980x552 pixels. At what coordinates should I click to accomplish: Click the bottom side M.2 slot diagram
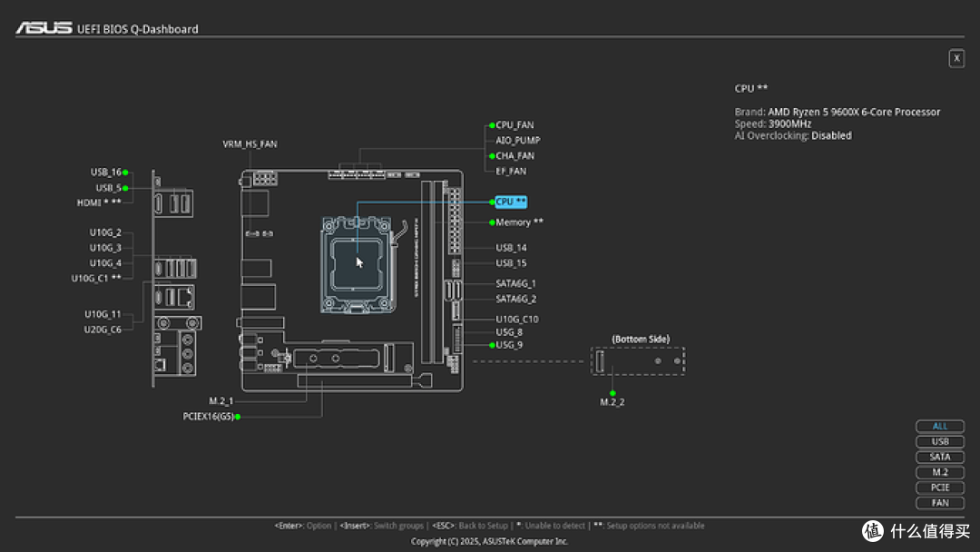639,361
